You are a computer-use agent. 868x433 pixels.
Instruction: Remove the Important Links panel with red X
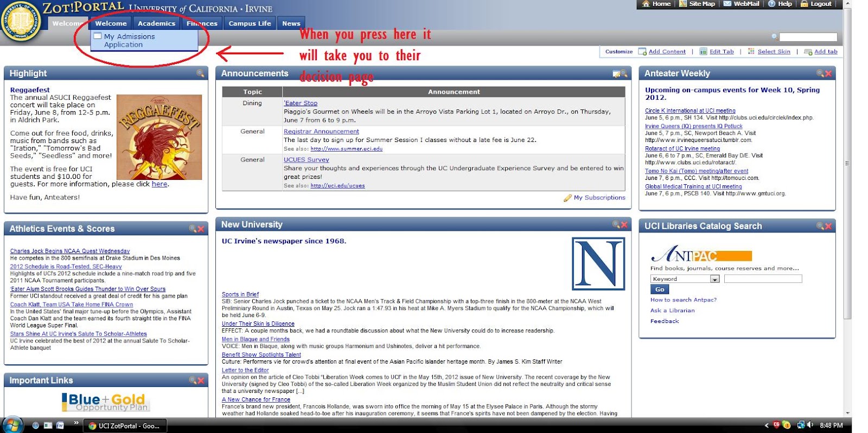pyautogui.click(x=201, y=380)
